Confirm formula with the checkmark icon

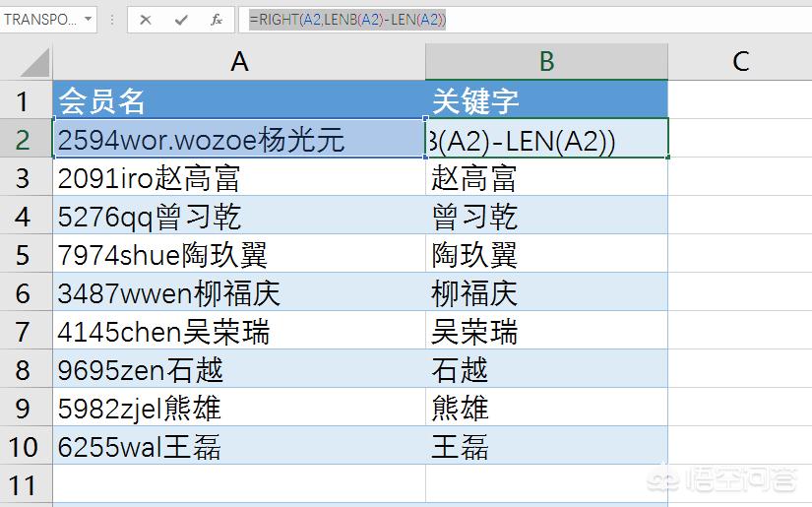(181, 21)
